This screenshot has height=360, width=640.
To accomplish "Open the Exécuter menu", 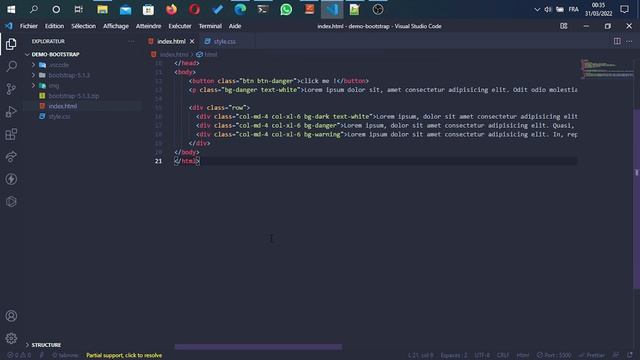I will click(x=180, y=26).
